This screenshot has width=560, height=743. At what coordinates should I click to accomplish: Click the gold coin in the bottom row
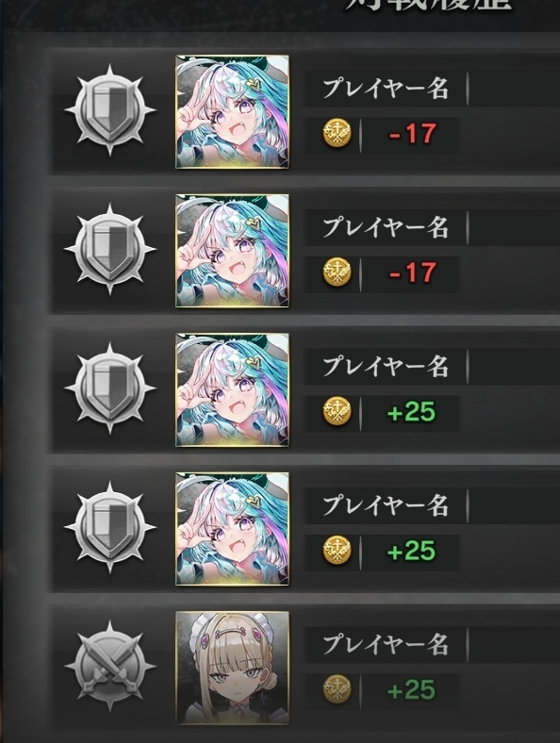click(338, 689)
